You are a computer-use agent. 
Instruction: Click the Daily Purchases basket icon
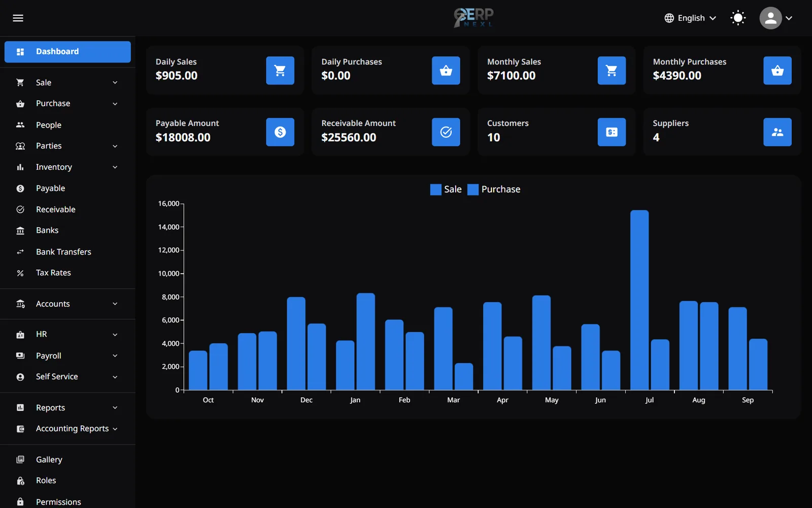pos(446,71)
